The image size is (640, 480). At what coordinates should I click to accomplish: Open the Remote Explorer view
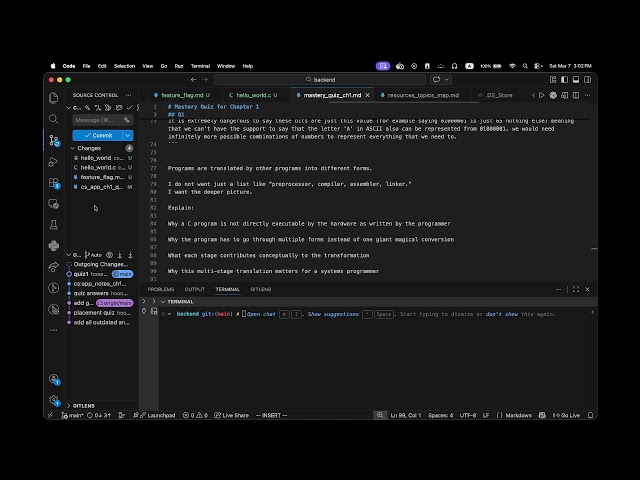pyautogui.click(x=53, y=204)
